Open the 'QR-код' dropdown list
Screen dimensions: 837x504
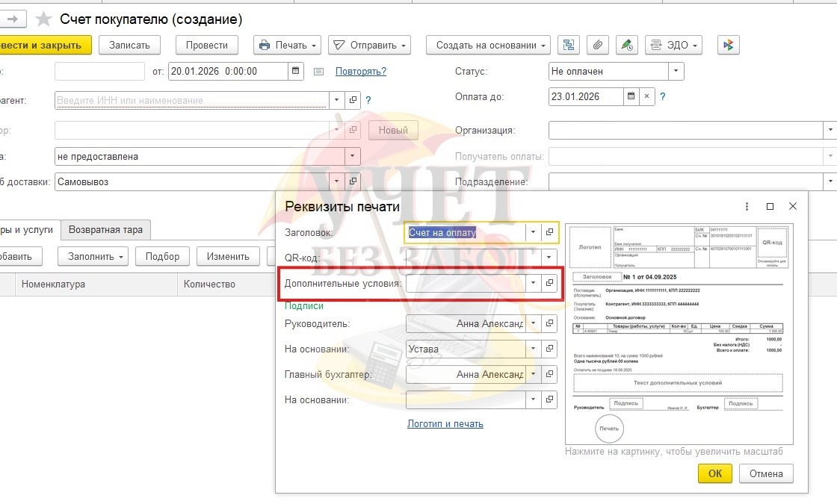pos(533,258)
